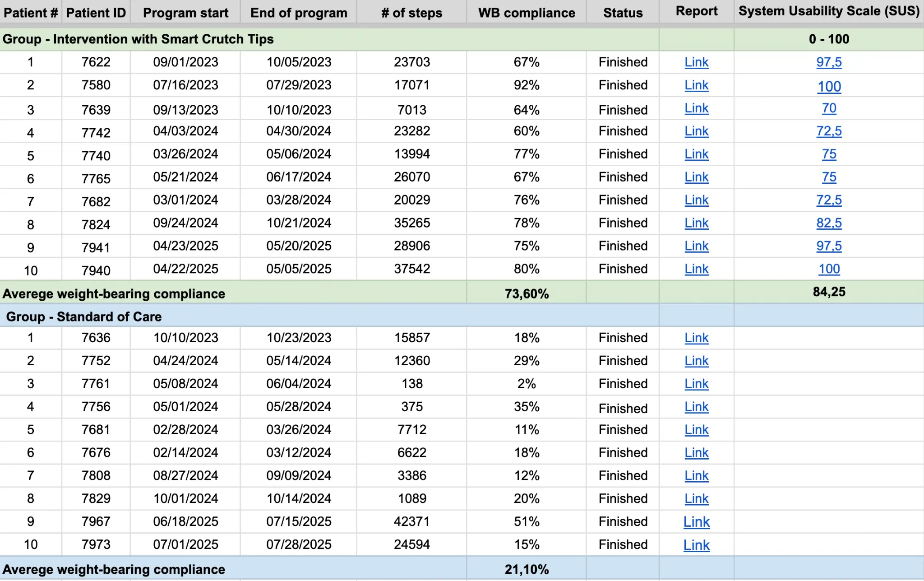The width and height of the screenshot is (924, 581).
Task: Click the Group - Standard of Care row
Action: [x=84, y=317]
